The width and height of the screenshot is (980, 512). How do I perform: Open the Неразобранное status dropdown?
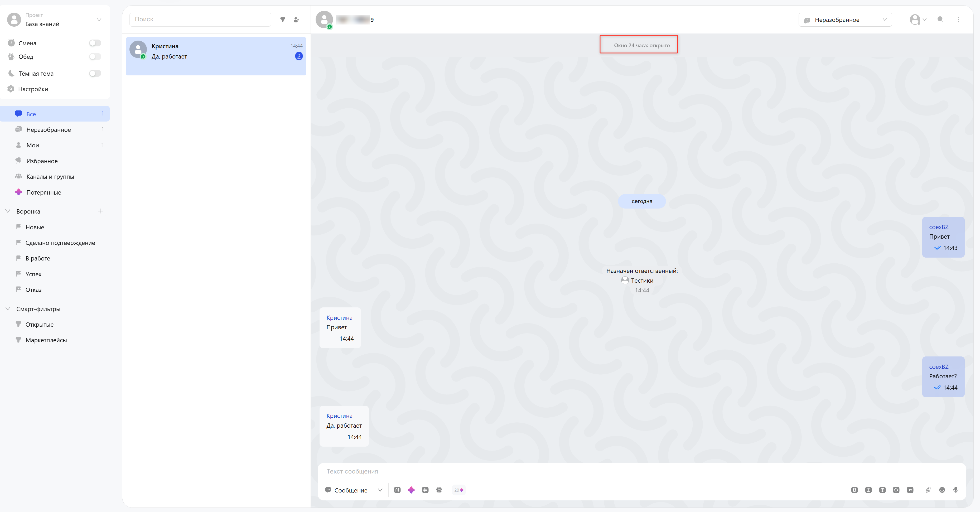[845, 20]
